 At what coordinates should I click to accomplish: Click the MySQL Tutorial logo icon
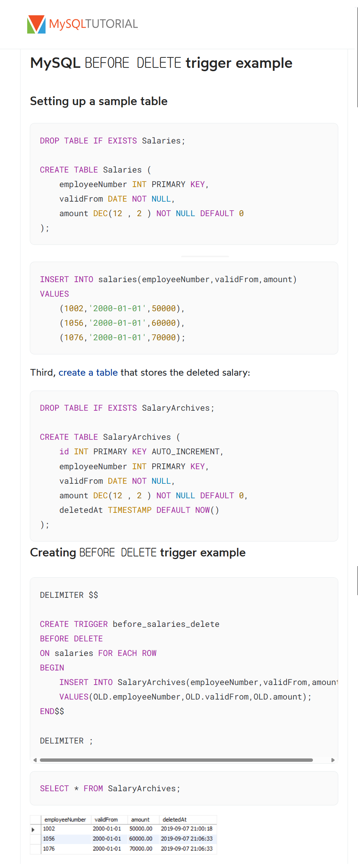tap(36, 24)
